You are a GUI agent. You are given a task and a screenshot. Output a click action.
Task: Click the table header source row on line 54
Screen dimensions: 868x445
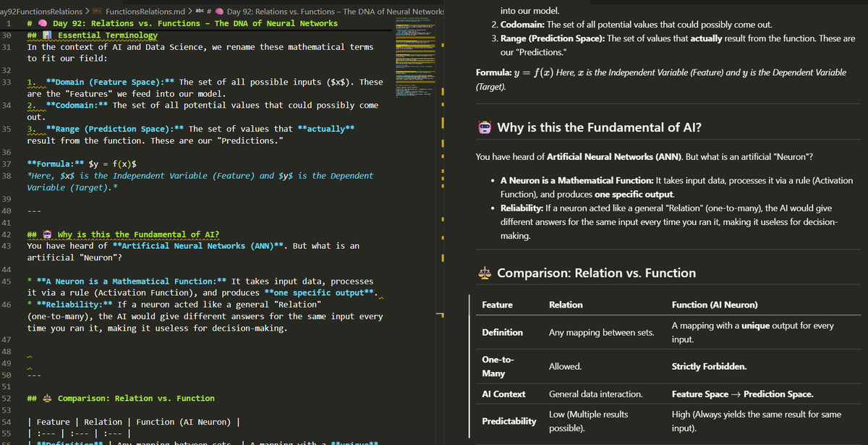(x=134, y=422)
